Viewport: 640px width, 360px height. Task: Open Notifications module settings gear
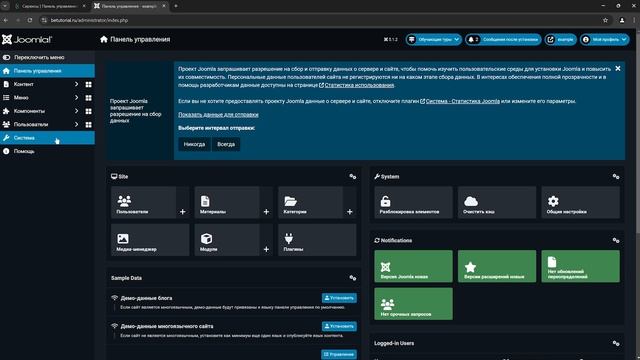[616, 240]
